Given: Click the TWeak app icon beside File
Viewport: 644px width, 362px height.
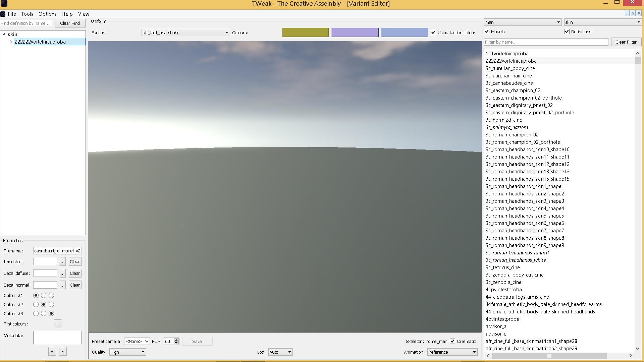Looking at the screenshot, I should 3,14.
